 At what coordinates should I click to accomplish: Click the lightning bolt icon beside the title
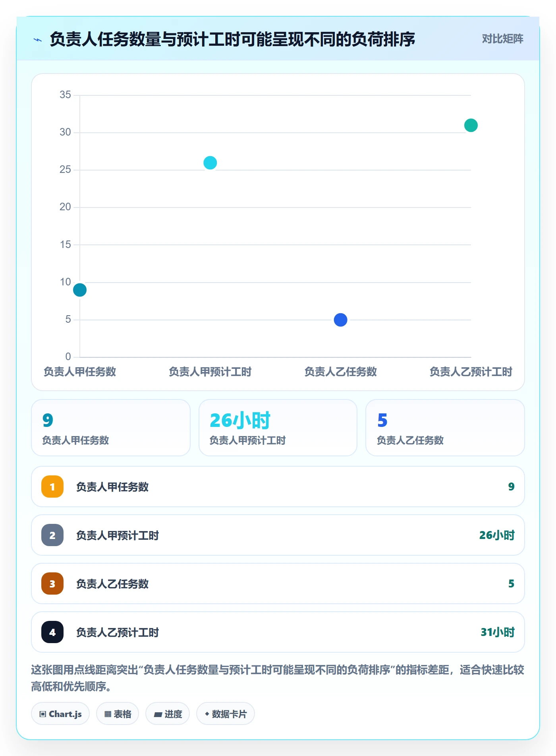[x=38, y=40]
